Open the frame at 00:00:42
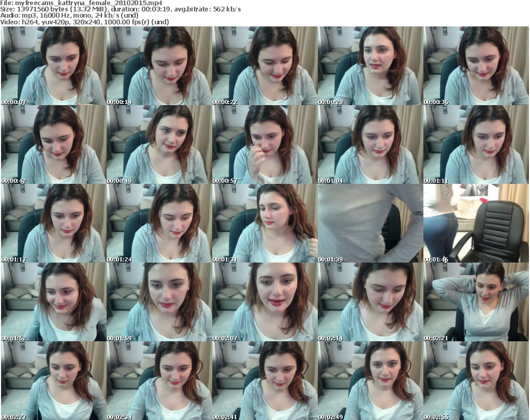The width and height of the screenshot is (530, 420). click(x=53, y=144)
